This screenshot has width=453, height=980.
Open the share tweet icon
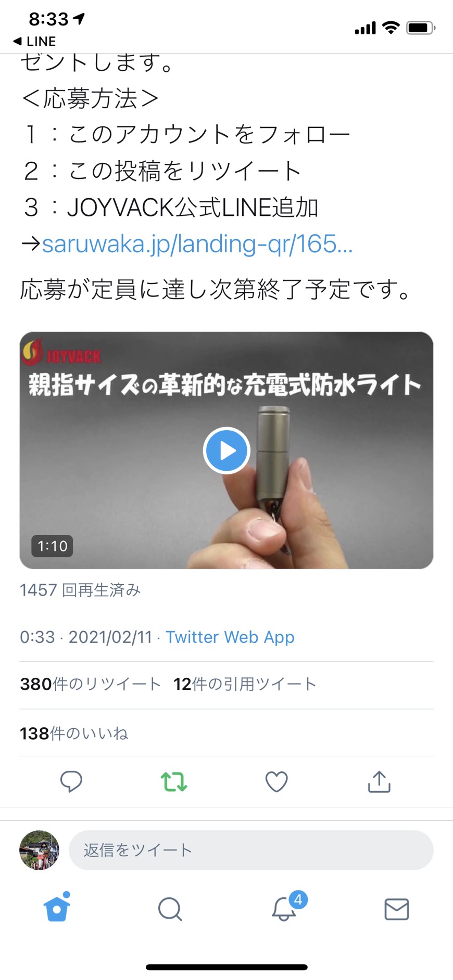(379, 781)
